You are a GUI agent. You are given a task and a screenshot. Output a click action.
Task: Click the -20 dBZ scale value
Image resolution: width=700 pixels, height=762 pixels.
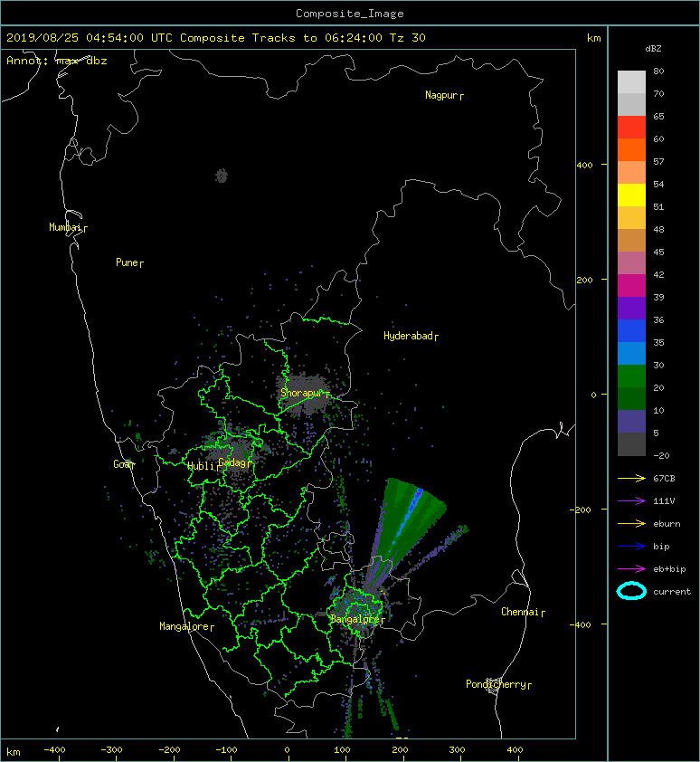click(x=661, y=456)
